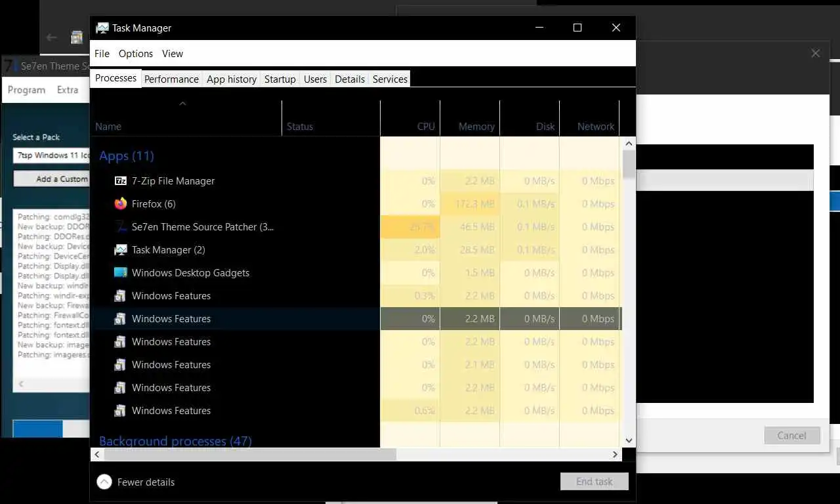Click the 7-Zip File Manager icon
840x504 pixels.
tap(120, 181)
